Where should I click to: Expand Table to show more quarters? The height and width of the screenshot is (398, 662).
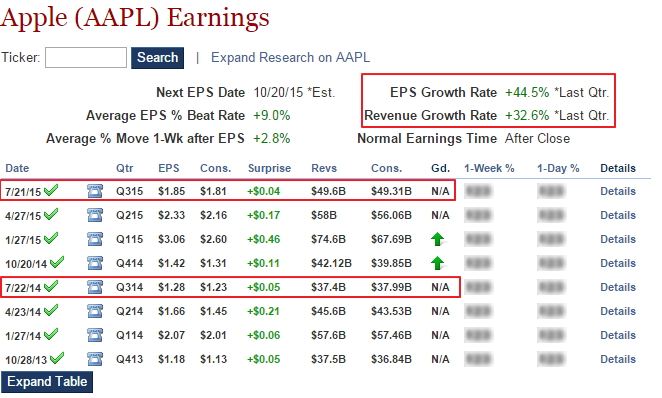click(x=47, y=382)
